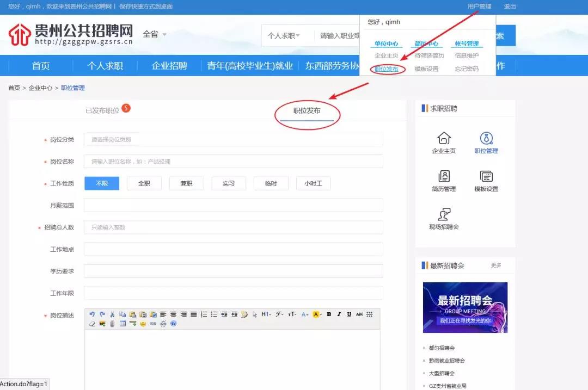Viewport: 588px width, 390px height.
Task: Choose 兼职 as the work nature
Action: pos(186,183)
